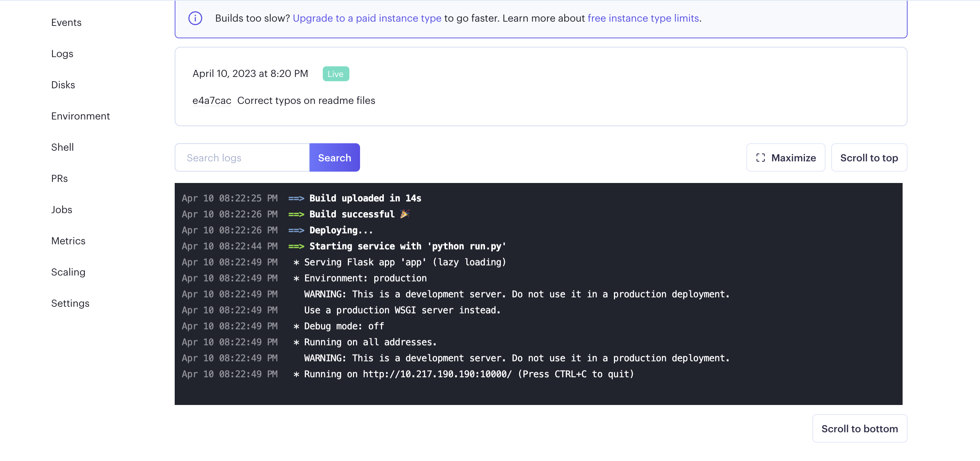This screenshot has height=461, width=980.
Task: Open the free instance type limits link
Action: pyautogui.click(x=643, y=17)
